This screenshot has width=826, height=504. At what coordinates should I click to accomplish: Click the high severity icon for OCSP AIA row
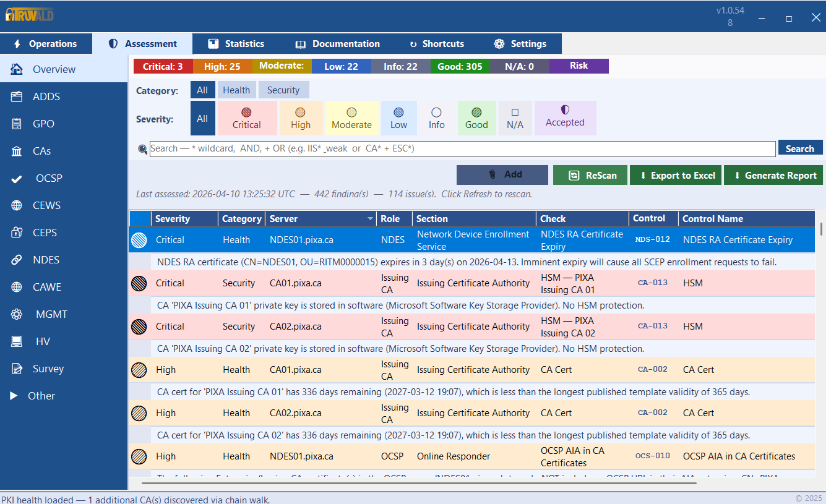pos(139,456)
